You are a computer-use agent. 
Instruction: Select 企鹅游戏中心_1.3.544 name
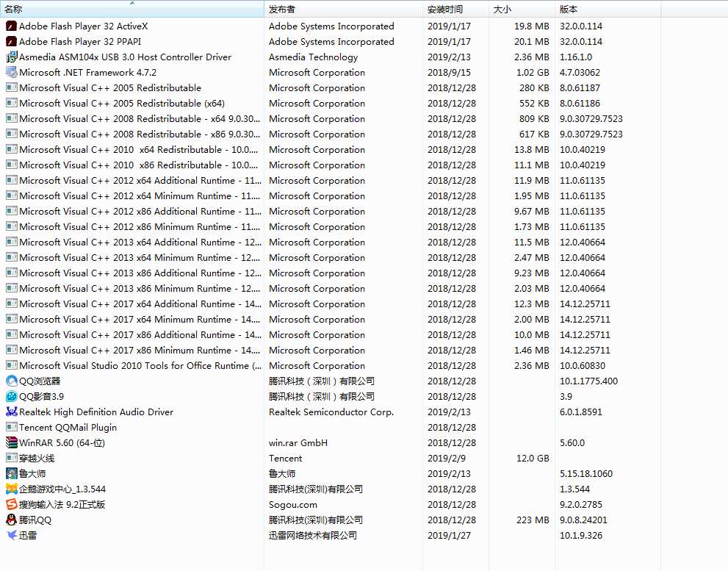pos(62,489)
